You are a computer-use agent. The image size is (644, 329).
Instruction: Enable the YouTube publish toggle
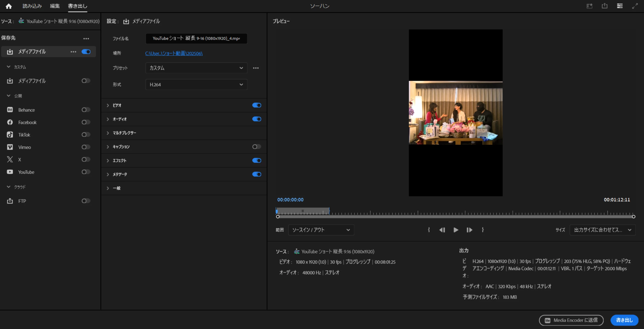86,172
